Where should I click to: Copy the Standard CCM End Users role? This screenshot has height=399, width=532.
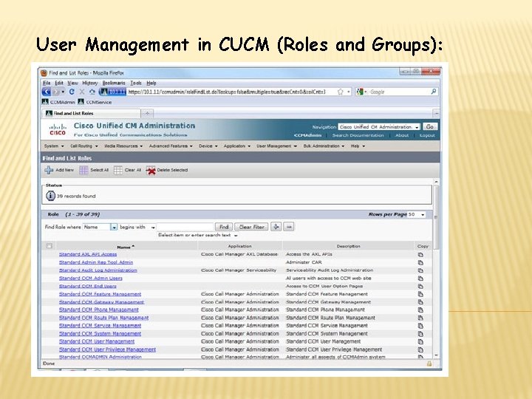coord(420,287)
